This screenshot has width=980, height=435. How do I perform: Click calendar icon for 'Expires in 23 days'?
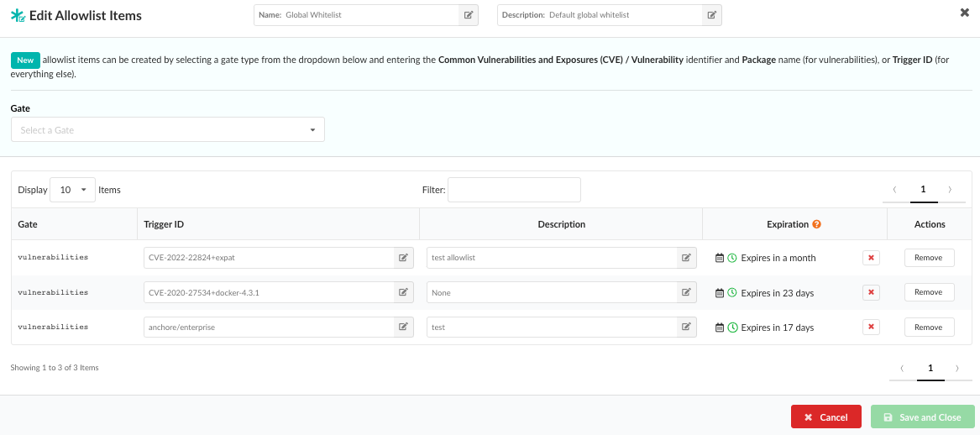pyautogui.click(x=720, y=293)
